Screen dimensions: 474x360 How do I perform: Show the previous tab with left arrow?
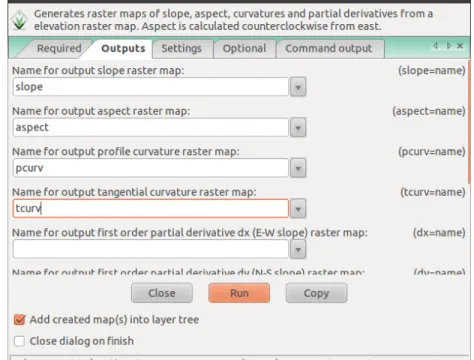point(436,46)
